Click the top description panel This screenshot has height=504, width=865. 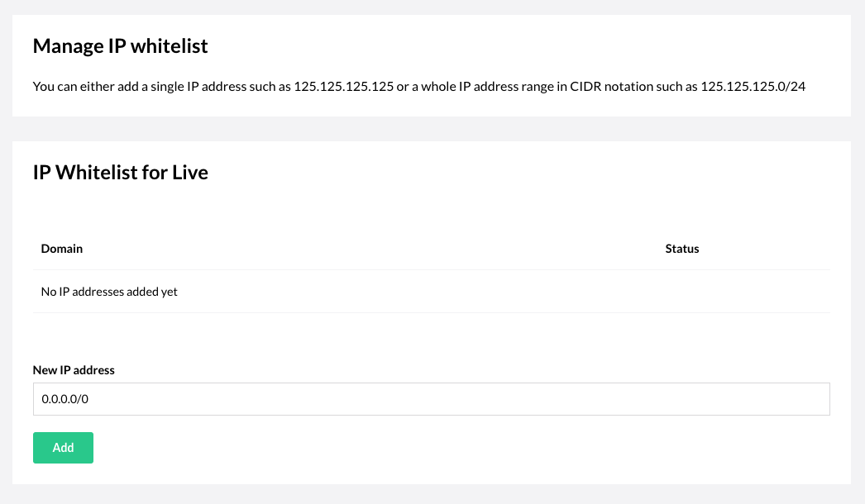432,64
